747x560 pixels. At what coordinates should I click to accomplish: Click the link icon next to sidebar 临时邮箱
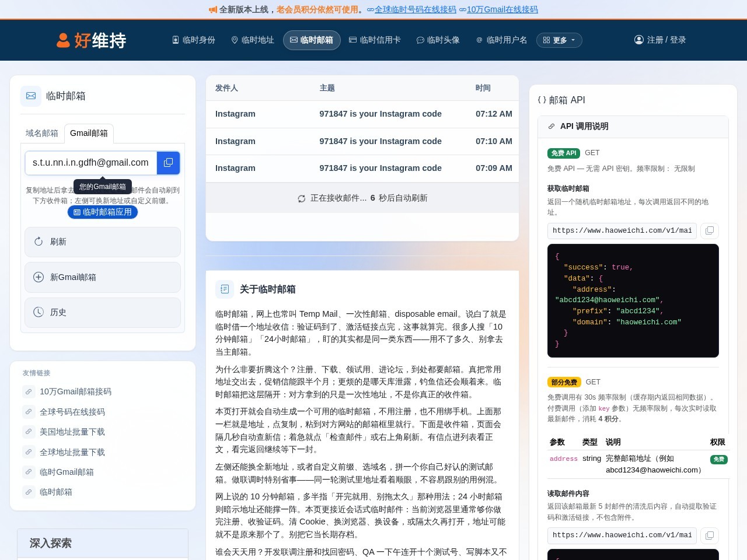pos(28,492)
